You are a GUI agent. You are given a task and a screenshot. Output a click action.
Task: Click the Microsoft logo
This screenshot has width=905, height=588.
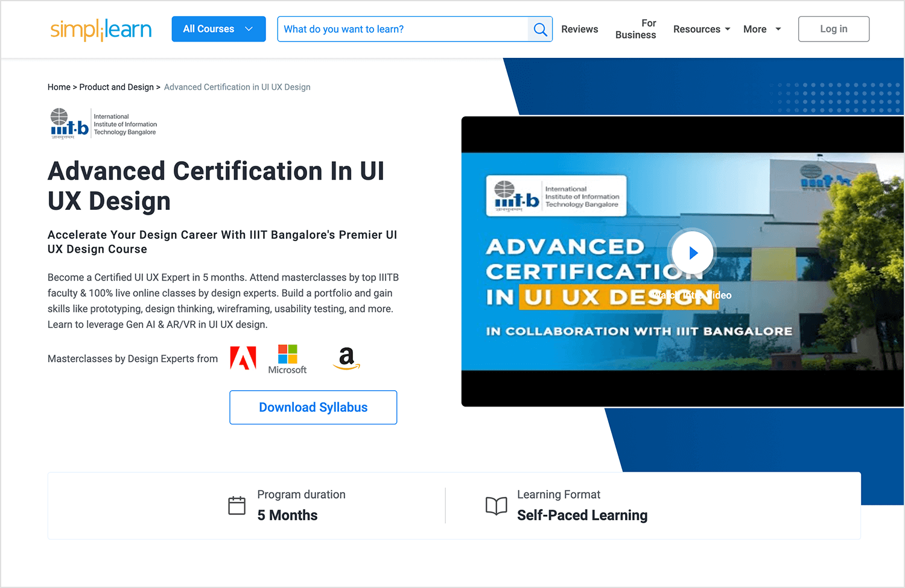(x=287, y=359)
